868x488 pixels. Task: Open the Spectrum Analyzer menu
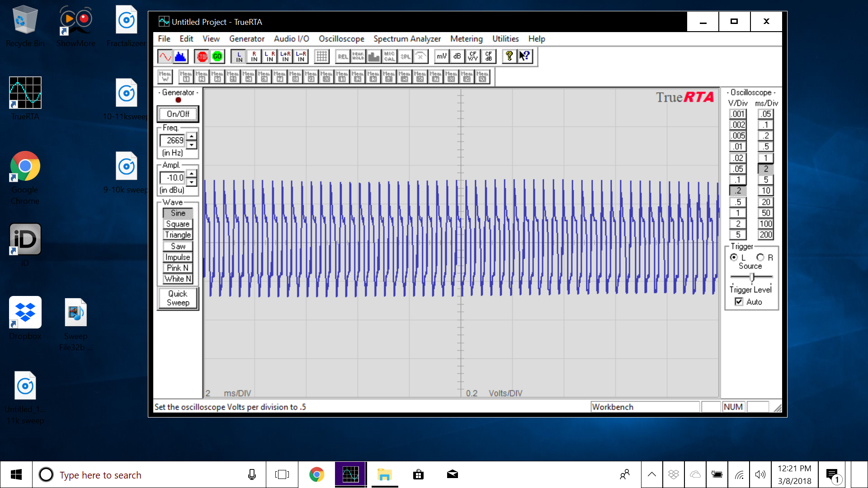(x=407, y=39)
